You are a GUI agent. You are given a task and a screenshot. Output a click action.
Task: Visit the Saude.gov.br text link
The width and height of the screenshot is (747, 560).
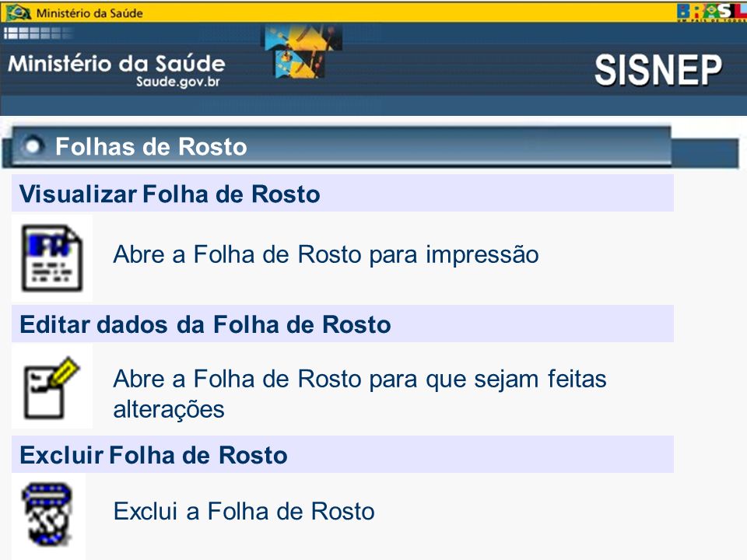(177, 82)
